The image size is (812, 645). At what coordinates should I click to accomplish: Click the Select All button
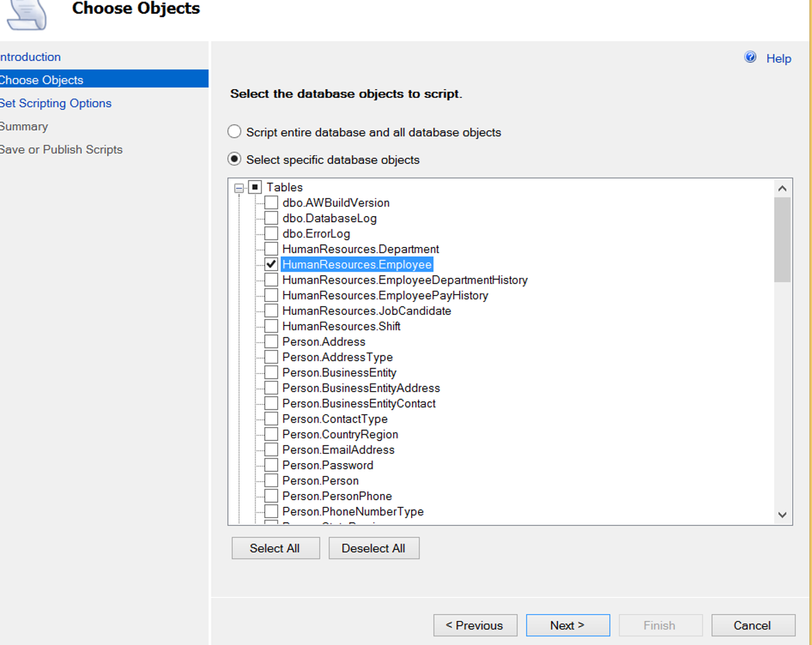[275, 548]
